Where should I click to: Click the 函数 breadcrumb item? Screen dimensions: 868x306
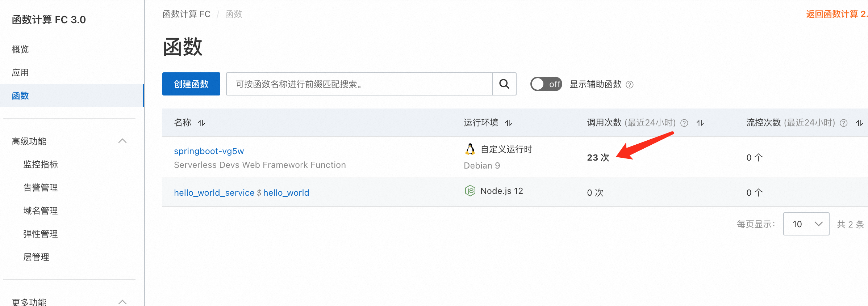click(x=234, y=14)
